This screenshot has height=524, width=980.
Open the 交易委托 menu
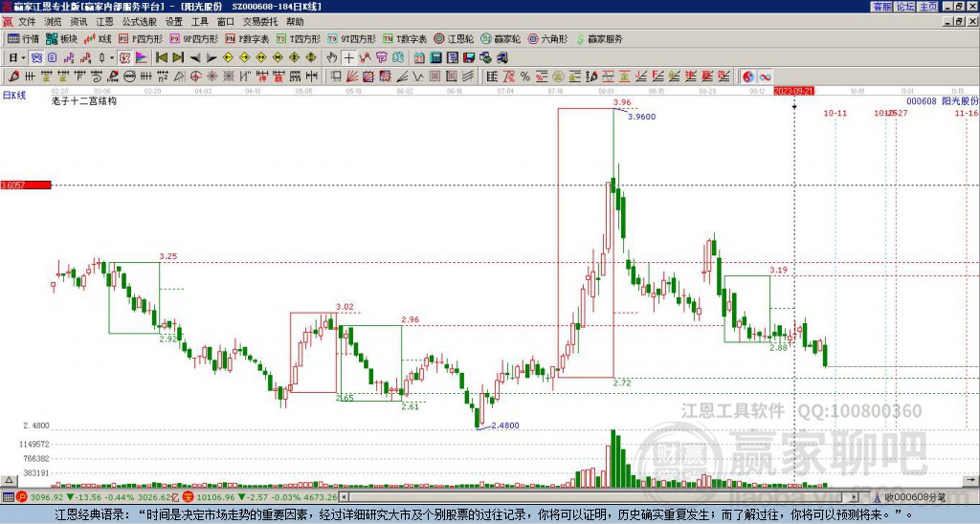[x=260, y=22]
